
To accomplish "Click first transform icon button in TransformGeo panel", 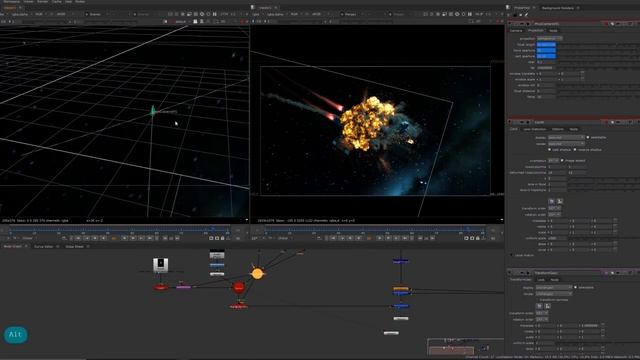I will [539, 306].
